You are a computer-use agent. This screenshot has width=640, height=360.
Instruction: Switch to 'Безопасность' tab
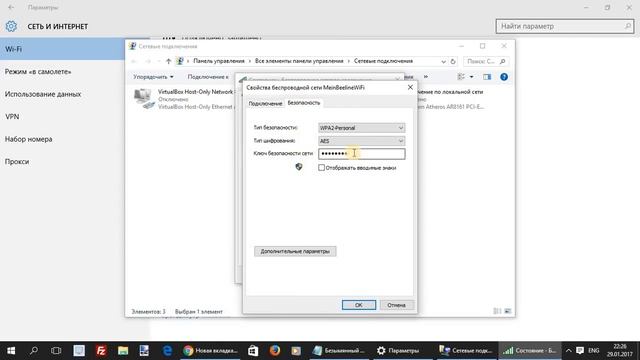304,103
